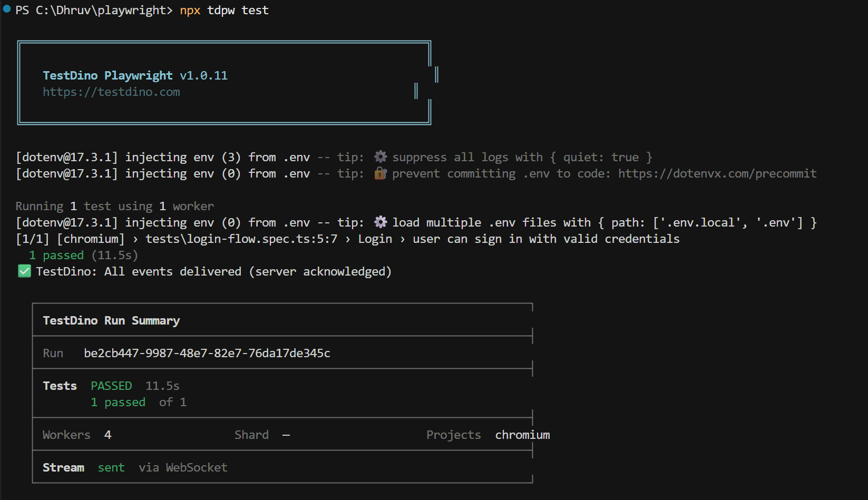The height and width of the screenshot is (500, 868).
Task: Click the 'npx tdpw test' command text
Action: click(x=224, y=11)
